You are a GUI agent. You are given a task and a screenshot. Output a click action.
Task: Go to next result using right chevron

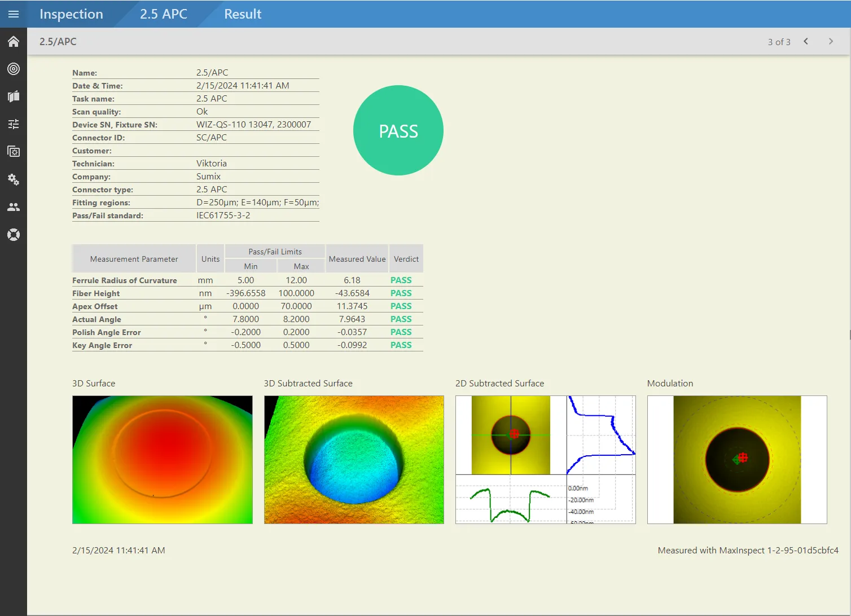831,41
